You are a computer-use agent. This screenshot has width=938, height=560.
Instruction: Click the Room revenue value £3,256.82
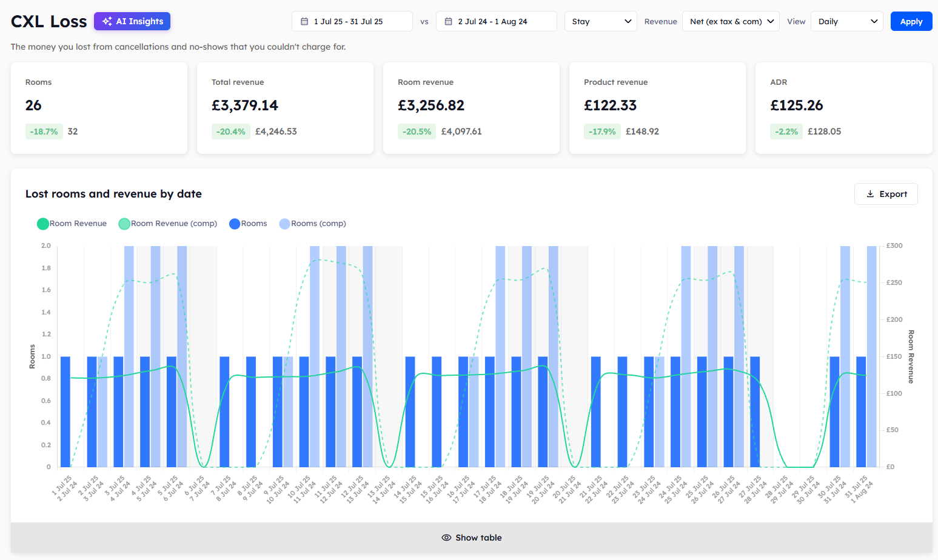click(431, 105)
